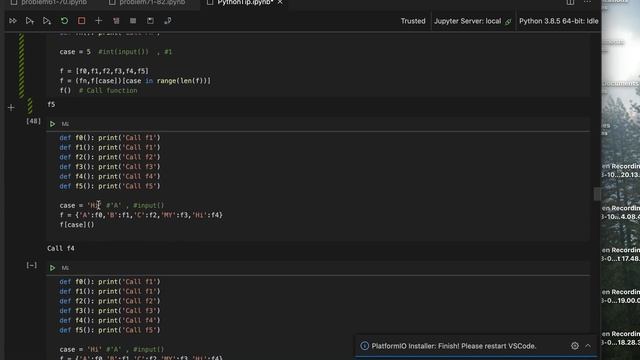Click the range(len(f)) expression line
This screenshot has height=360, width=640.
(135, 81)
